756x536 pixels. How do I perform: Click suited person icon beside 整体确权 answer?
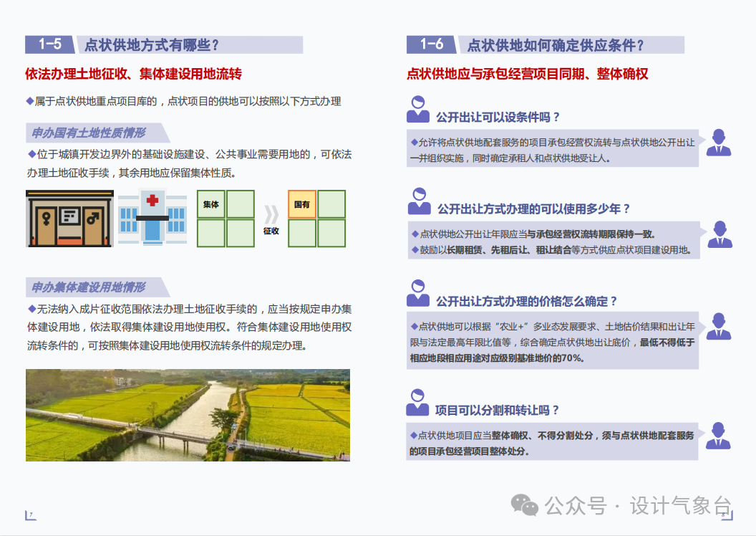pos(718,436)
